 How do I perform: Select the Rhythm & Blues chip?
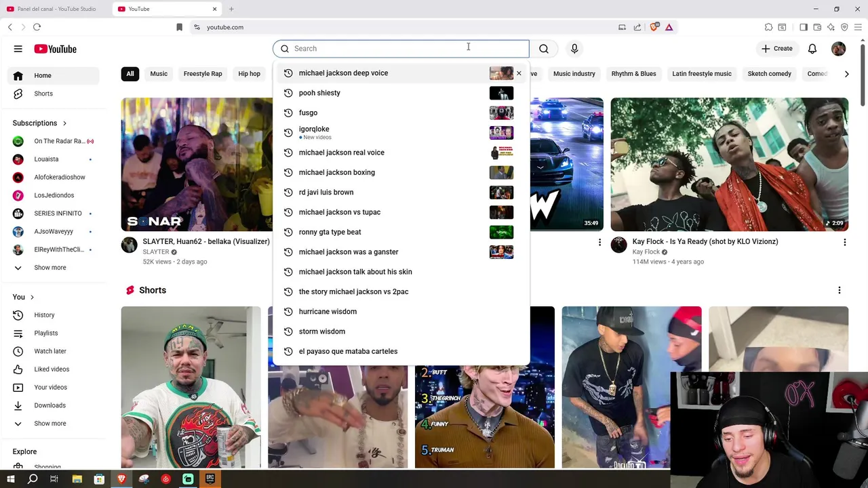coord(634,74)
